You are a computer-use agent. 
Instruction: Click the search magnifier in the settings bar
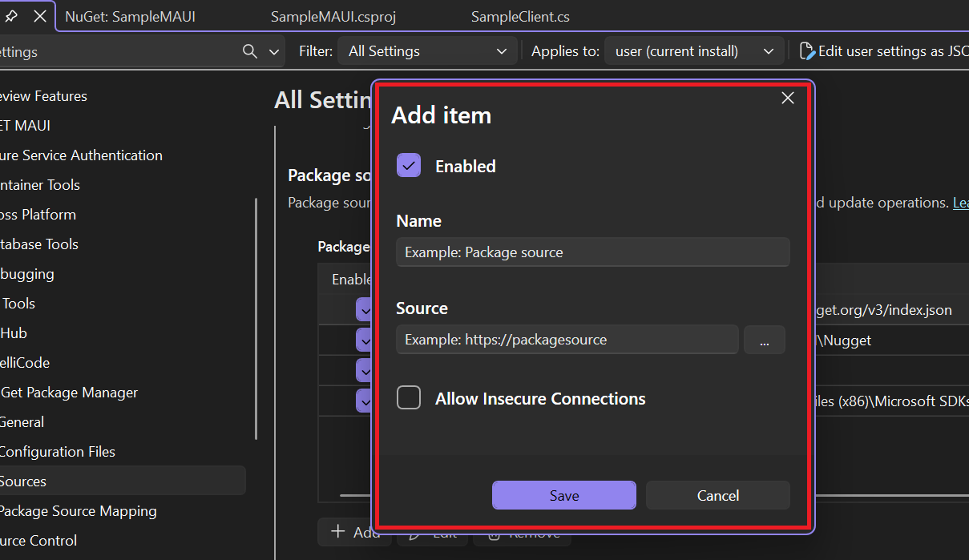[248, 50]
